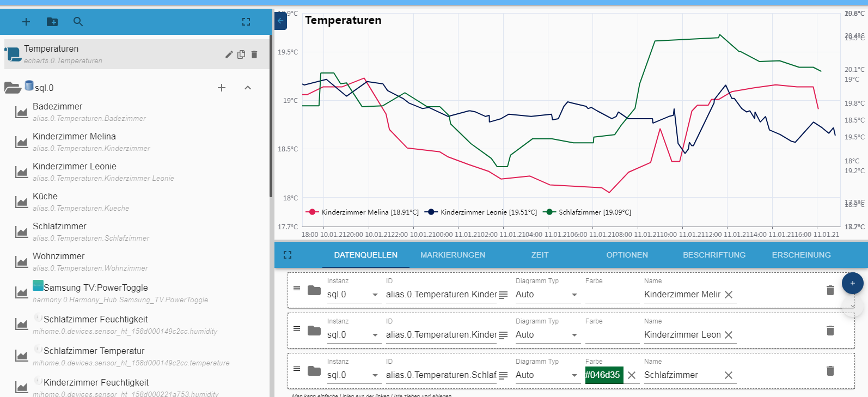Open ID selector list in Melina row
Viewport: 868px width, 397px height.
pos(503,295)
